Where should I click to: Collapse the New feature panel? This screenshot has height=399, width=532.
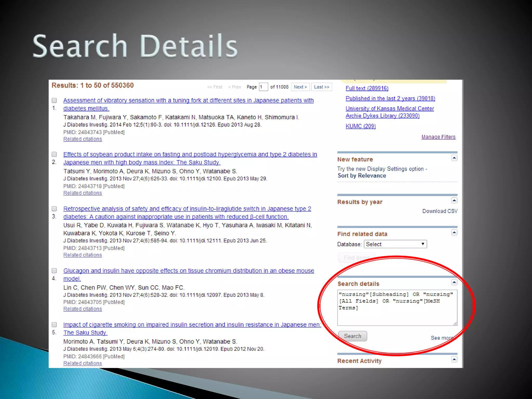click(x=454, y=158)
